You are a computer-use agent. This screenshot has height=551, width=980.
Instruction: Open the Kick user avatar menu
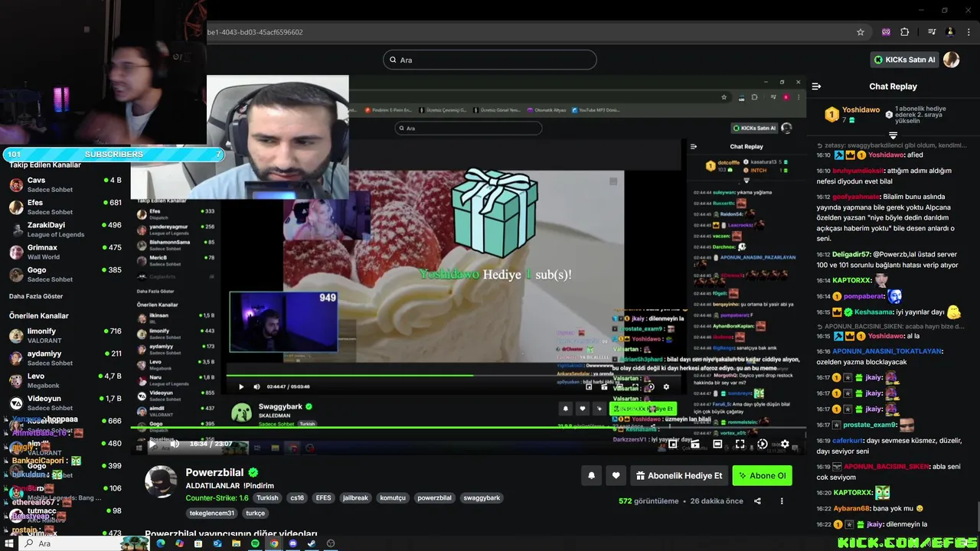point(951,60)
